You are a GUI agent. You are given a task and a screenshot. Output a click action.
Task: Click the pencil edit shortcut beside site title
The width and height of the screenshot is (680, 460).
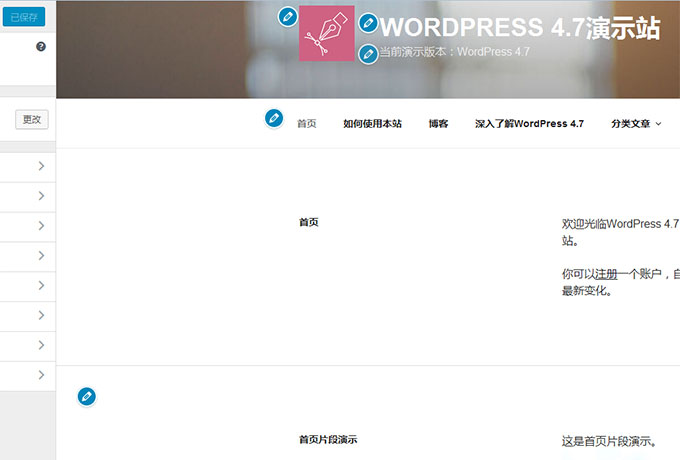pos(368,23)
